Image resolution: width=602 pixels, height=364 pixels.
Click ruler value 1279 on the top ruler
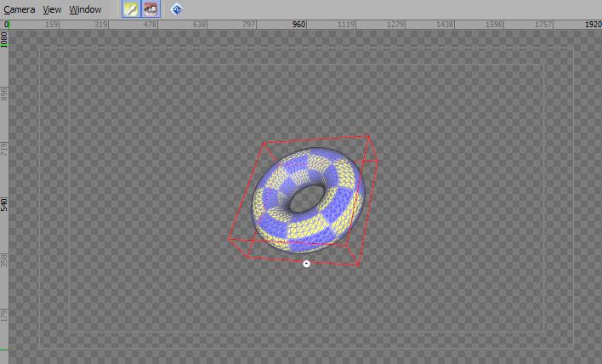395,24
